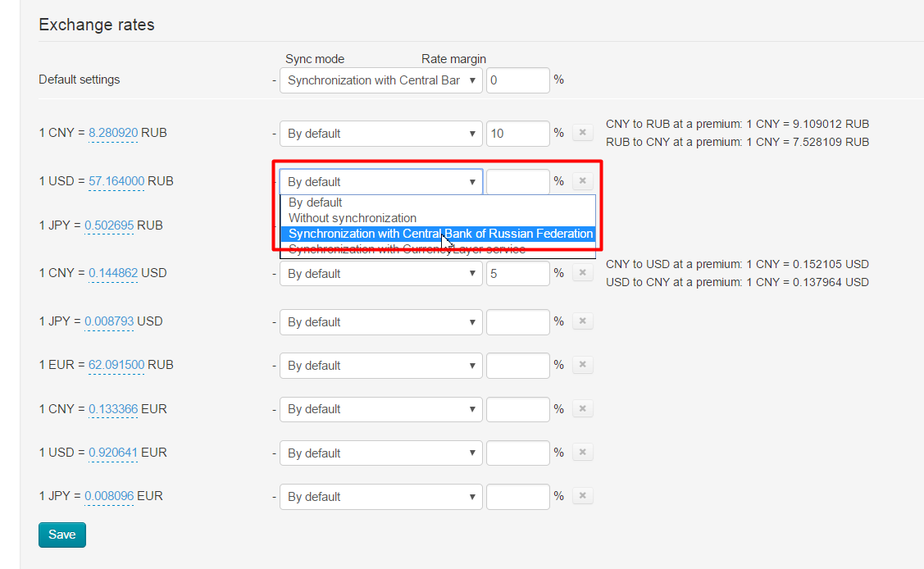Save the exchange rate settings

pyautogui.click(x=61, y=535)
